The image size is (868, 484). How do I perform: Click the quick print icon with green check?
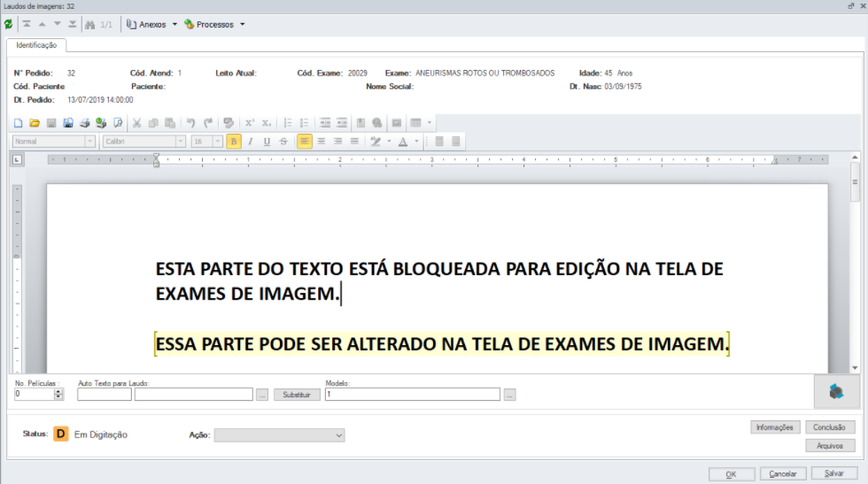point(101,123)
